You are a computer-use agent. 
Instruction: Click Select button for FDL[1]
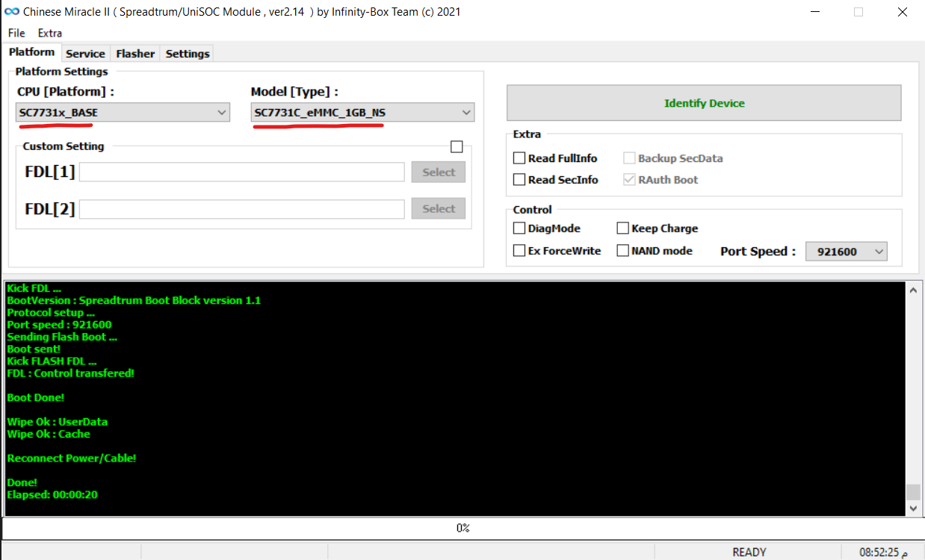[439, 172]
